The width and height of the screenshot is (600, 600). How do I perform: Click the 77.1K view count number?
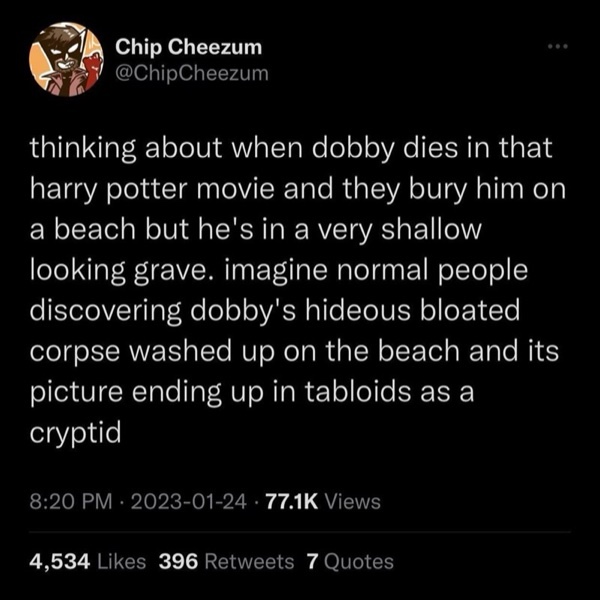point(292,501)
